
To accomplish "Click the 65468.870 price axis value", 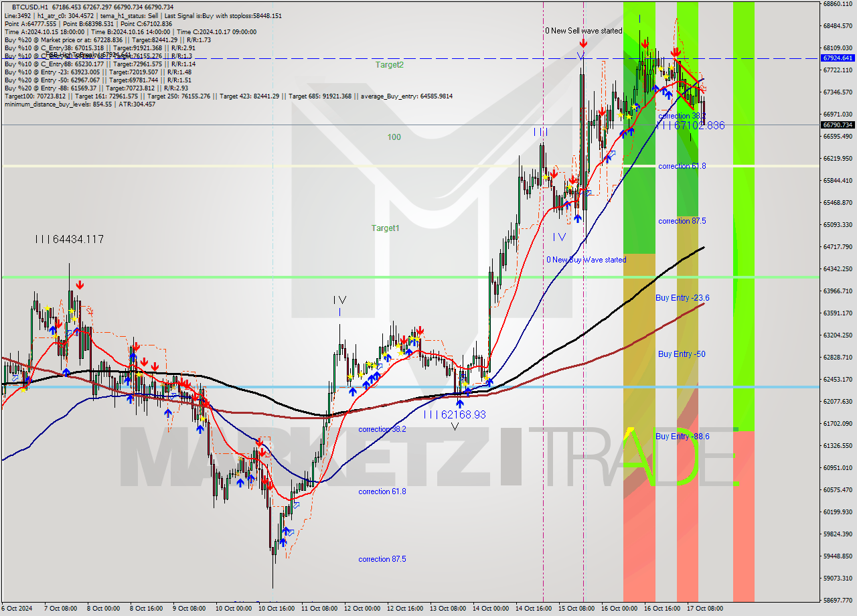I will click(838, 203).
